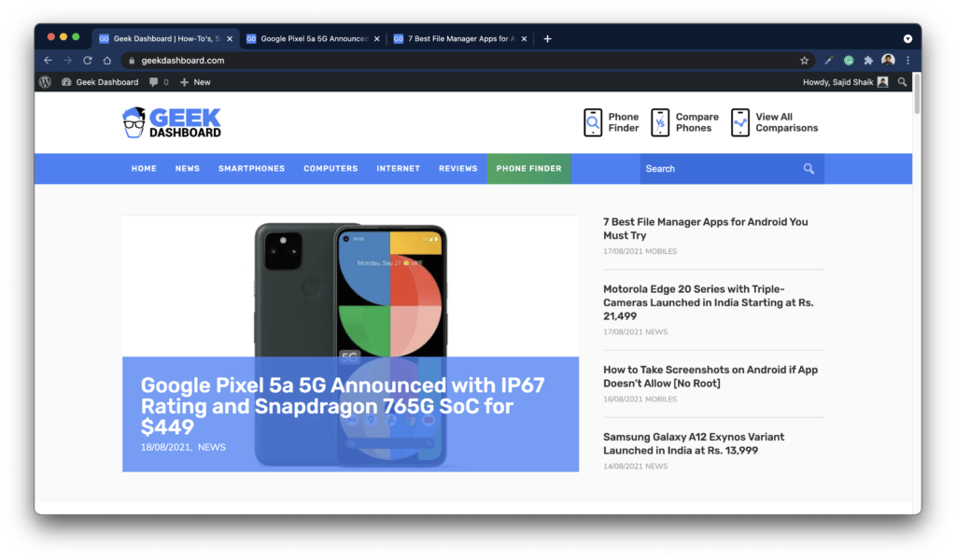
Task: Click the site lock icon in address bar
Action: click(x=131, y=61)
